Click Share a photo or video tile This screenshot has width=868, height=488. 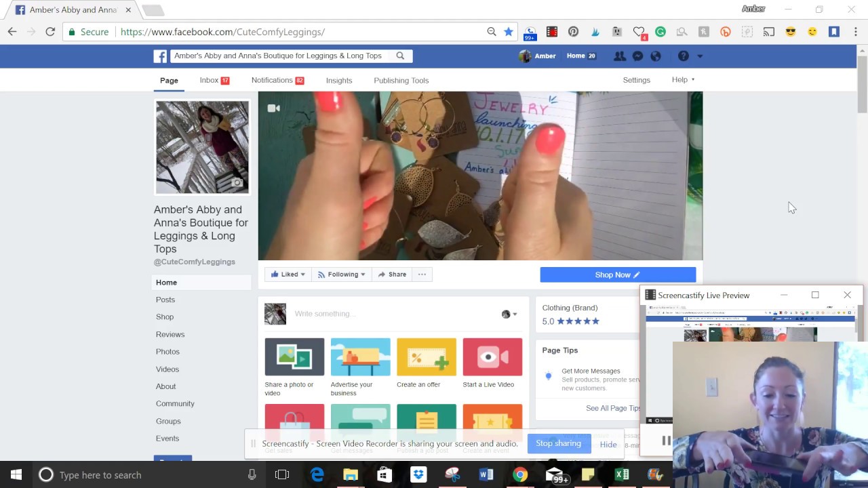(x=294, y=367)
